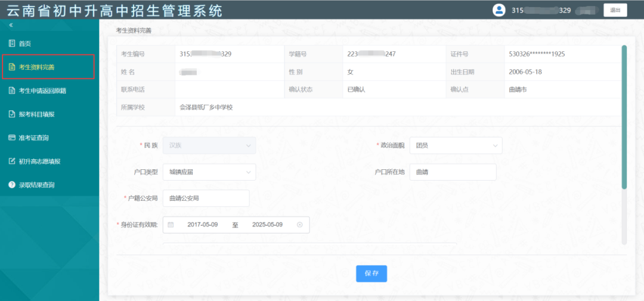
Task: Click the 报考科目填报 icon
Action: (x=12, y=114)
